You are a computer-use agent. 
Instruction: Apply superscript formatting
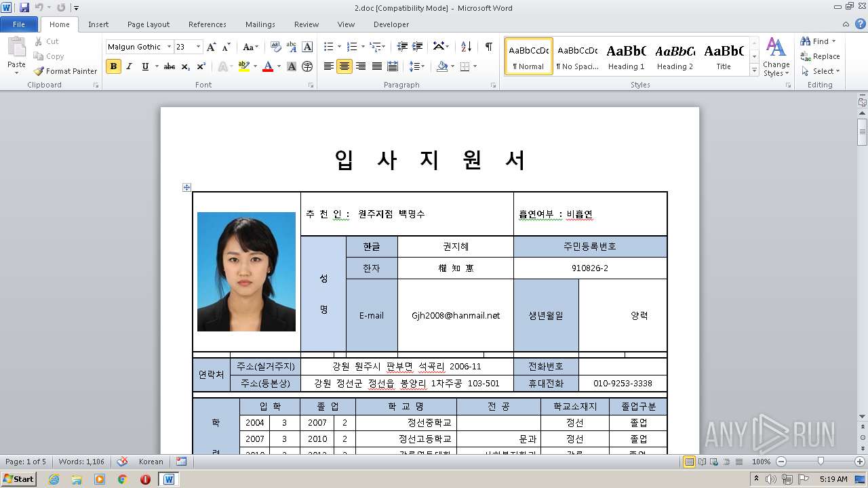click(201, 66)
